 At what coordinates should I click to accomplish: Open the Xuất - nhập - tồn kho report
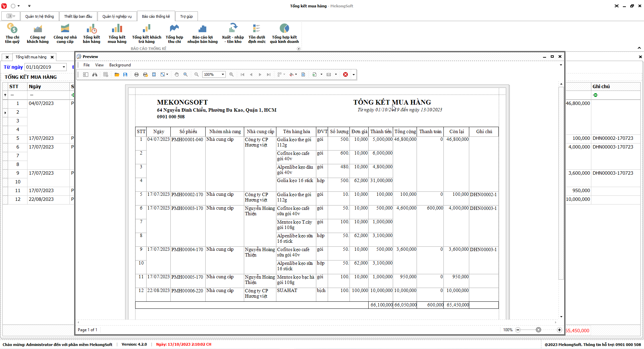tap(233, 33)
